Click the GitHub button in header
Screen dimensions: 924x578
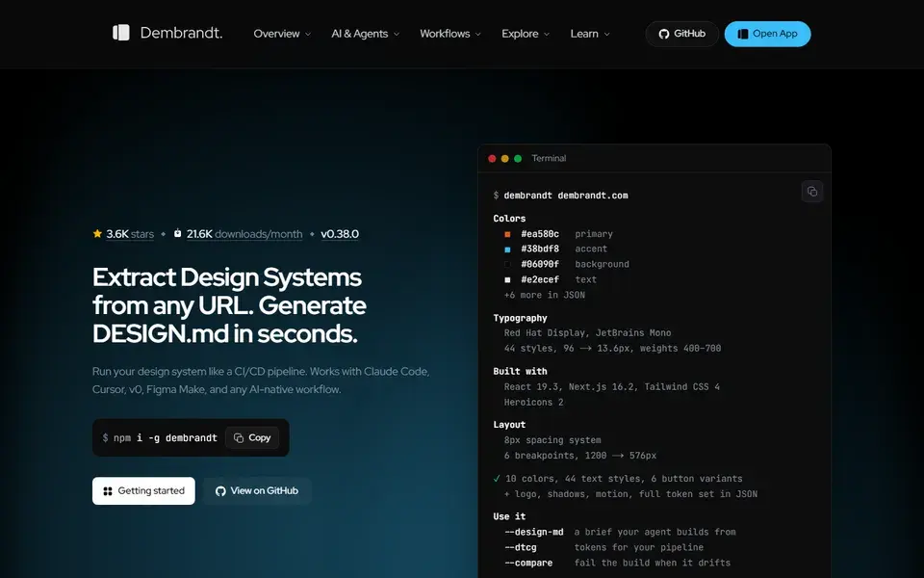click(681, 34)
